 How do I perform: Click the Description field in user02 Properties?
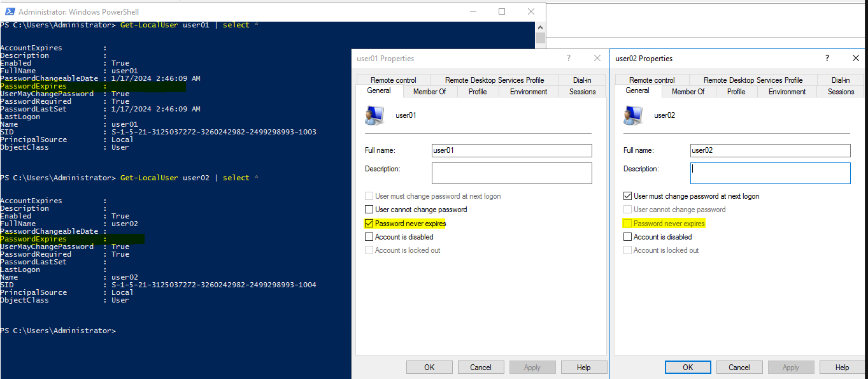771,173
